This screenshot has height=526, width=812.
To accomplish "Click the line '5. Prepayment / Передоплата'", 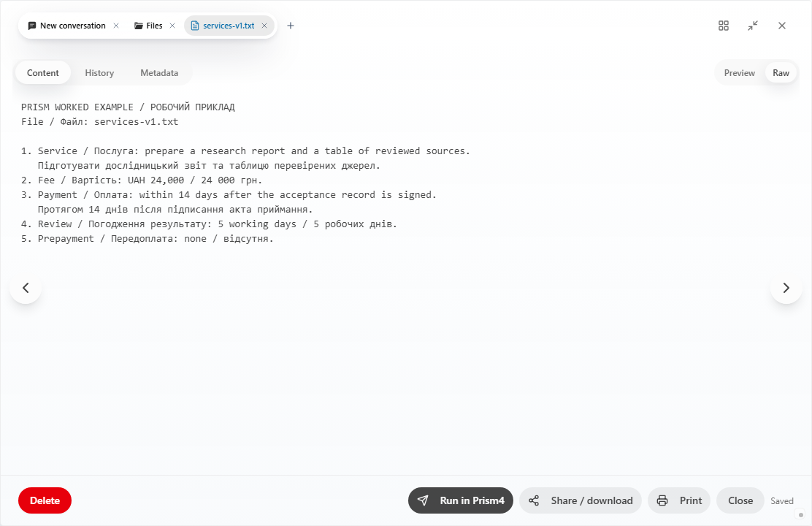I will tap(147, 238).
